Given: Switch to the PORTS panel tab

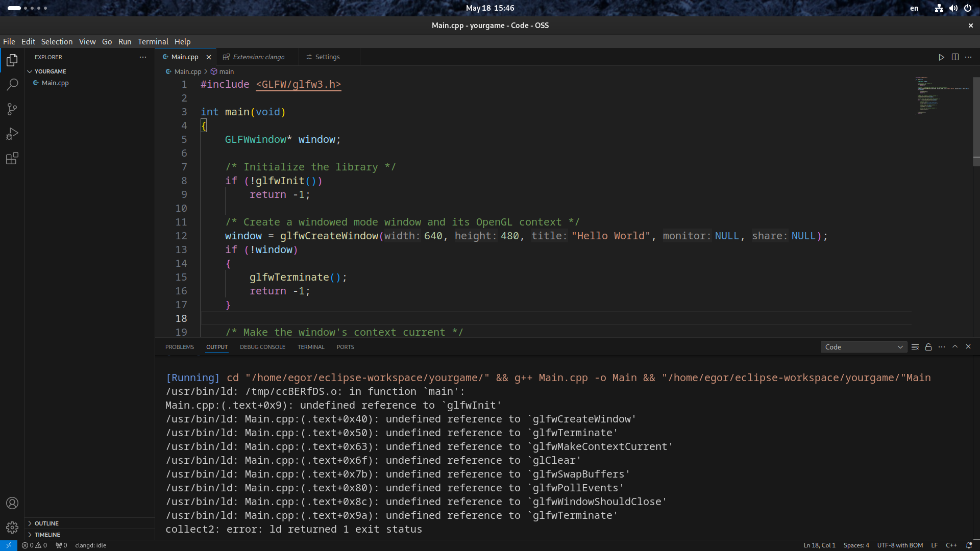Looking at the screenshot, I should click(x=345, y=347).
